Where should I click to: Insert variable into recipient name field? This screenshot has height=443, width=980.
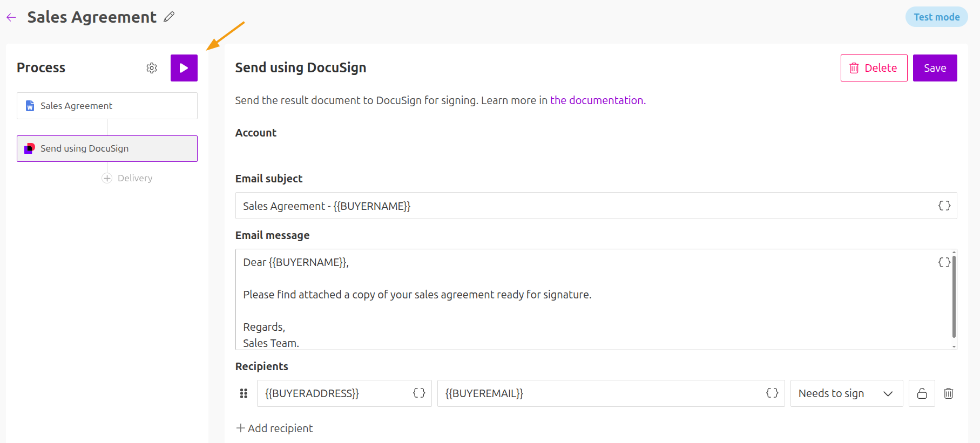coord(419,393)
